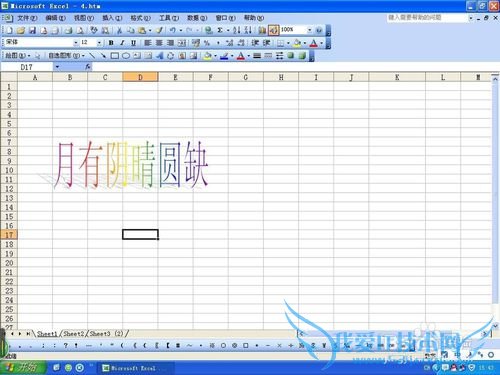Open the 绘图 Draw menu dropdown
Screen dimensions: 500x375
18,56
